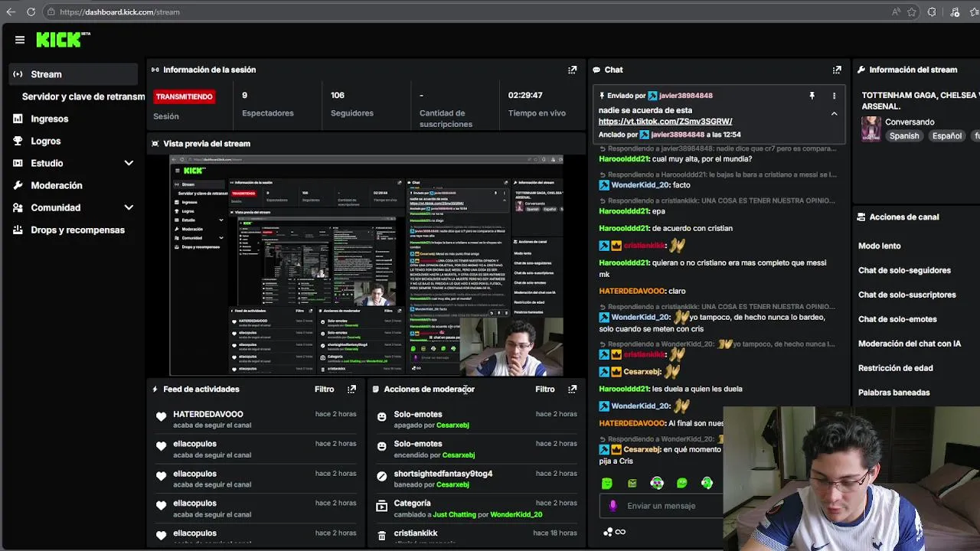
Task: Expand the Estudio sidebar section
Action: pos(129,163)
